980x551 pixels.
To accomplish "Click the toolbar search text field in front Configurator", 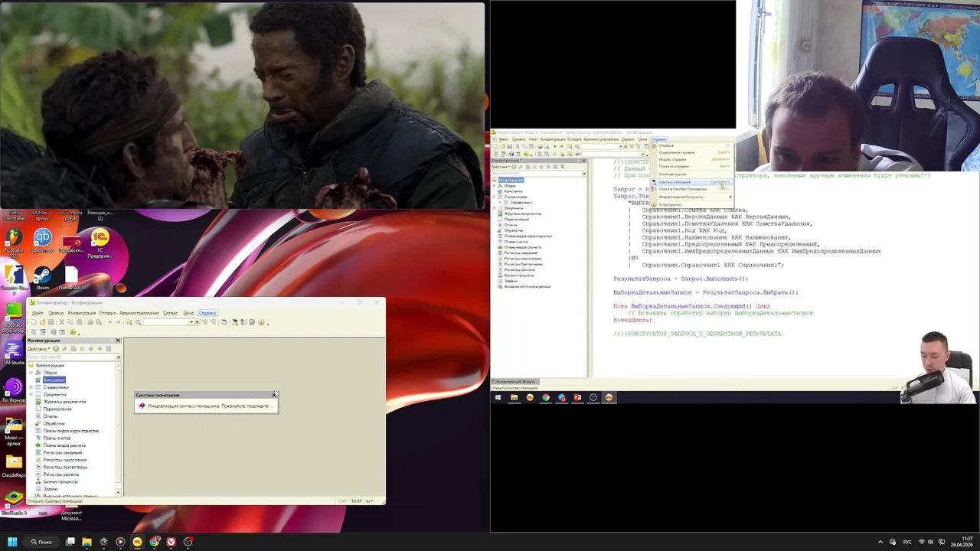I will click(x=166, y=322).
